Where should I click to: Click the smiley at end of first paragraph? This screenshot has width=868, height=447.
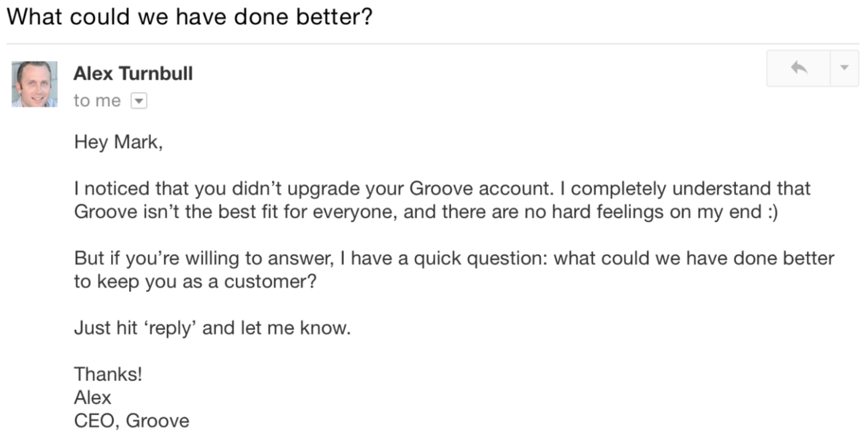773,212
